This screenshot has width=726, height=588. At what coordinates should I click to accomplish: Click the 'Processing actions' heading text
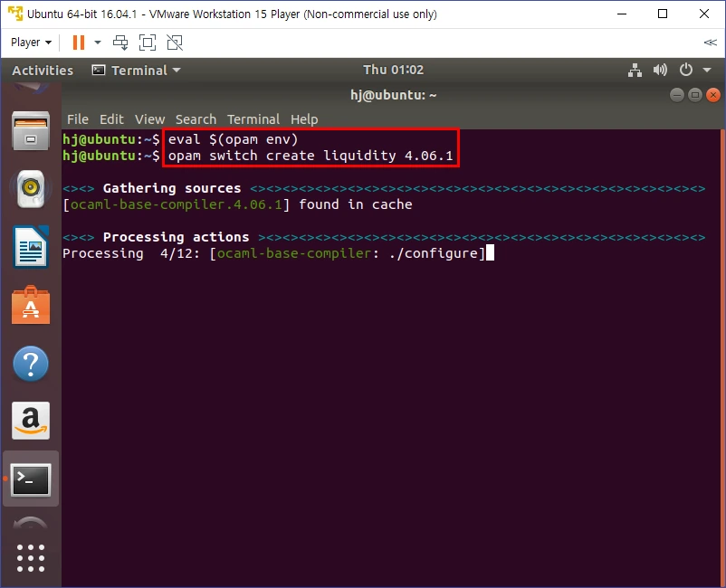176,237
